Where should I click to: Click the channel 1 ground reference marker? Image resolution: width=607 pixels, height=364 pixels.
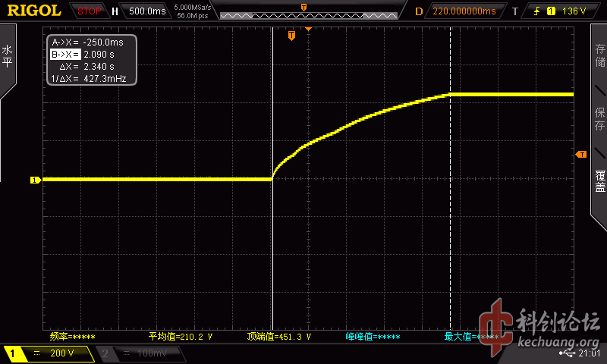35,180
